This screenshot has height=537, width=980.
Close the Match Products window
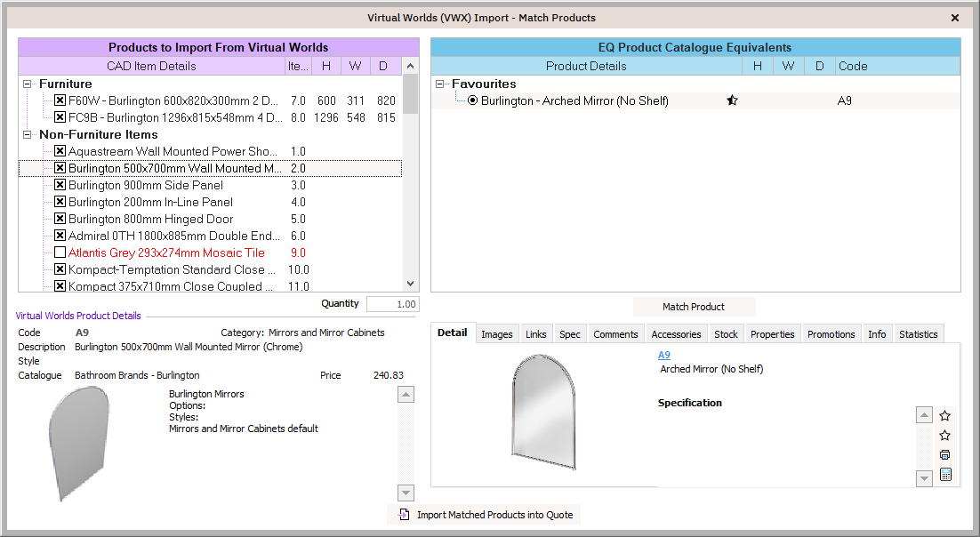(954, 18)
